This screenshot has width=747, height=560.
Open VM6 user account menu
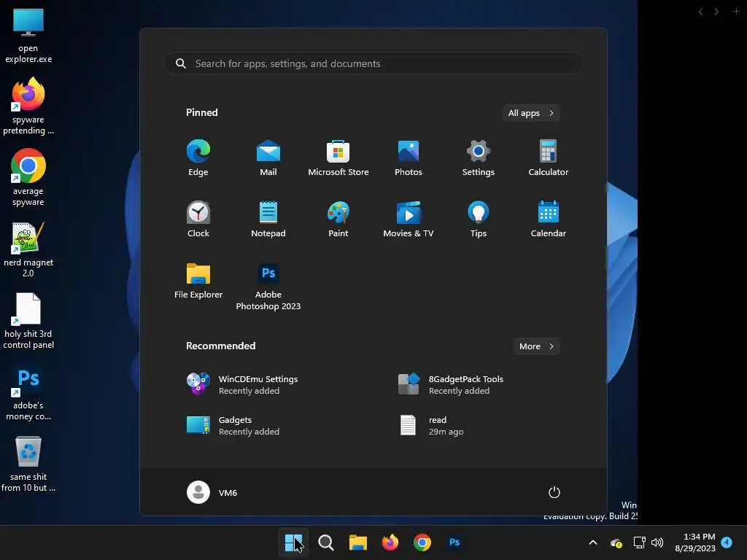click(x=212, y=492)
